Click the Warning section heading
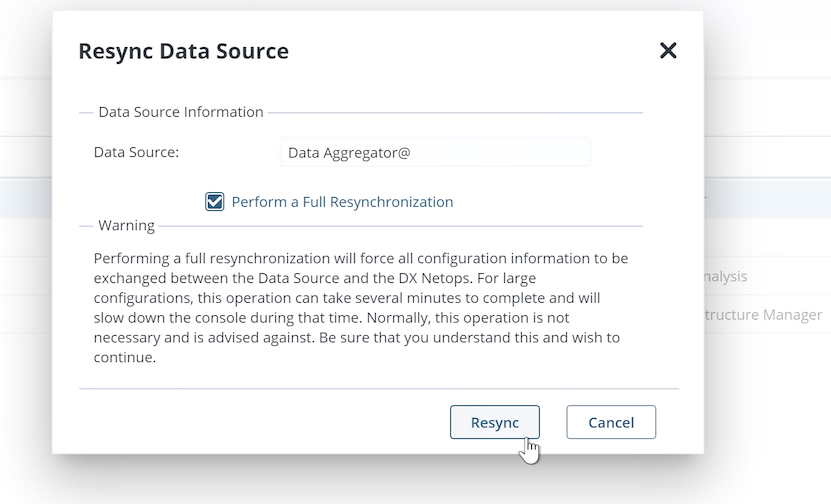Image resolution: width=831 pixels, height=504 pixels. pos(126,226)
